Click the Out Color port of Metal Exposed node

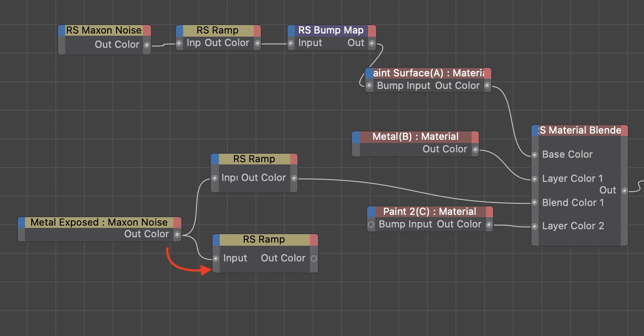177,234
